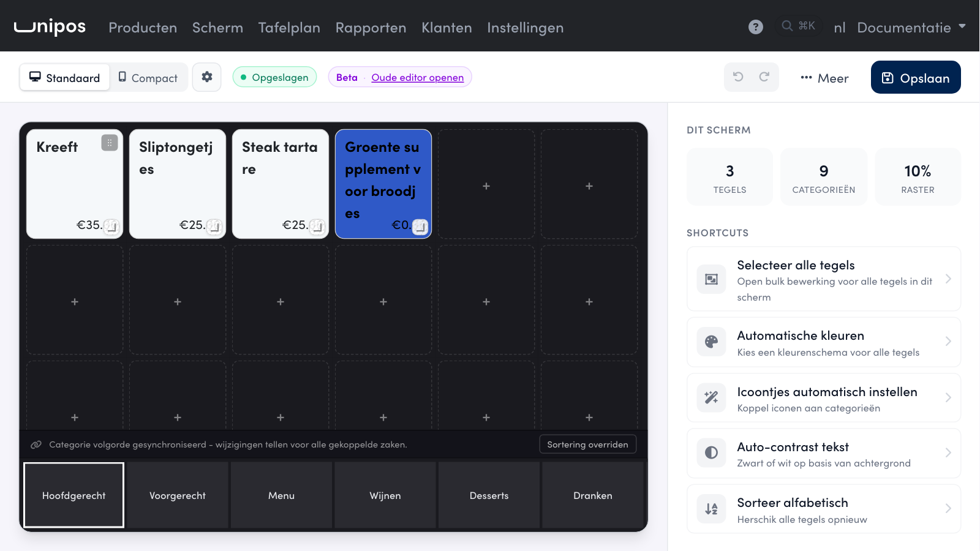Save the screen with Opslaan
Viewport: 980px width, 551px height.
point(916,78)
